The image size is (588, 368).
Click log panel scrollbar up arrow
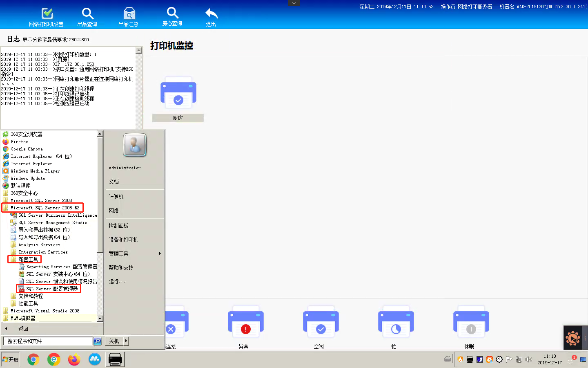click(139, 50)
